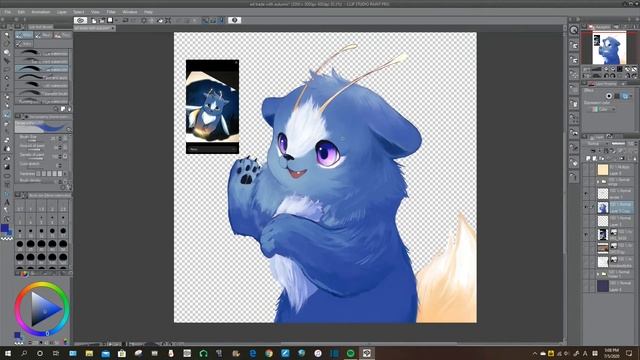Image resolution: width=640 pixels, height=360 pixels.
Task: Open the Edit menu
Action: pos(21,12)
